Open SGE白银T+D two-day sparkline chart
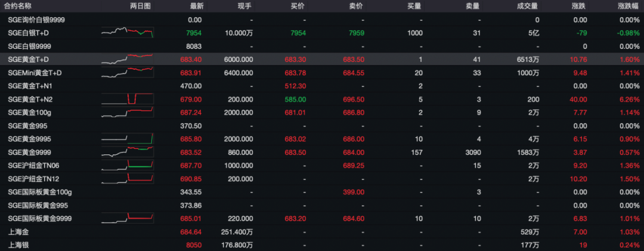The height and width of the screenshot is (251, 644). coord(127,32)
